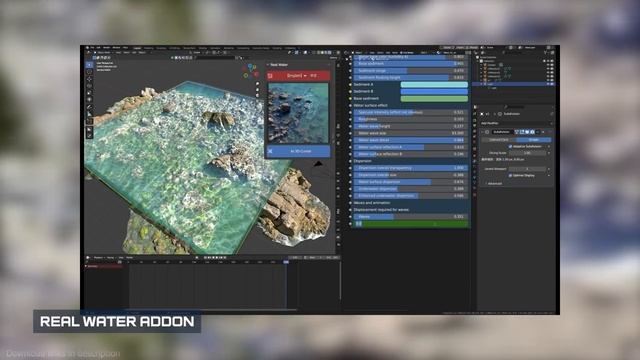Select the Move tool
This screenshot has width=640, height=360.
pos(89,79)
